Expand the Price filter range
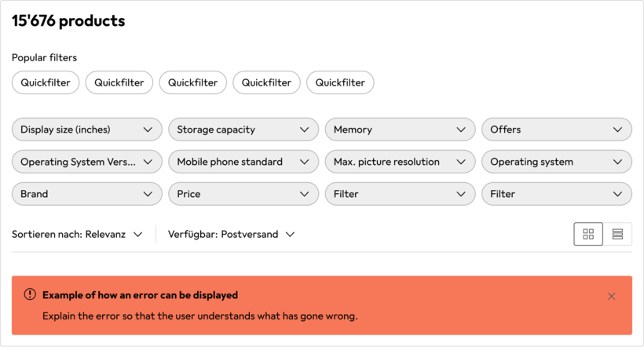The width and height of the screenshot is (644, 347). [243, 194]
